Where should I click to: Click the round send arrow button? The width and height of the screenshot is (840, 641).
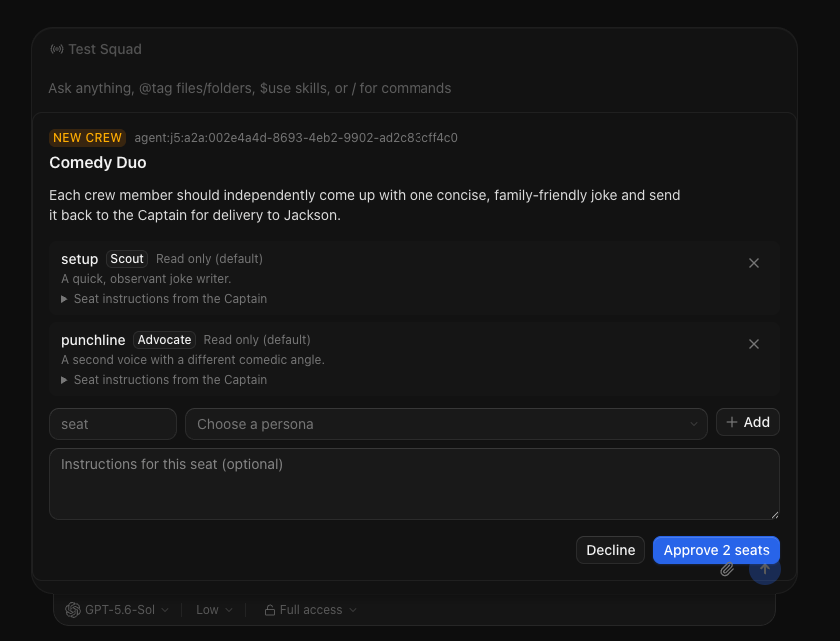tap(764, 569)
